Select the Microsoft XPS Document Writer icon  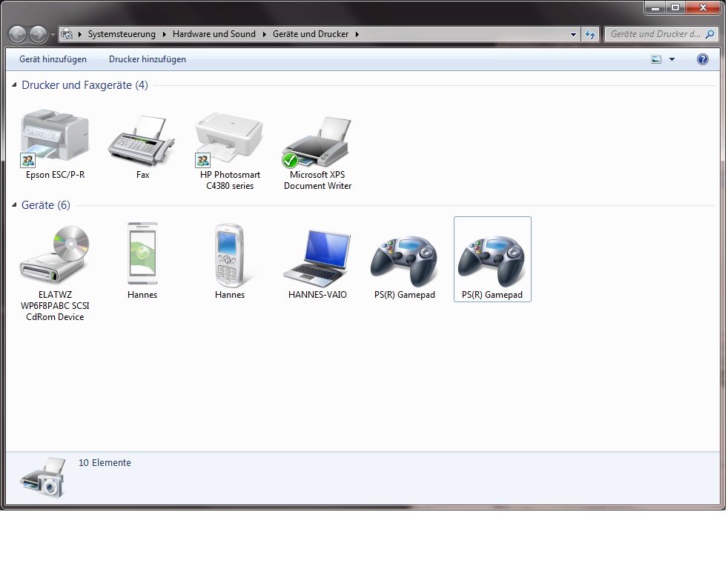[x=317, y=141]
